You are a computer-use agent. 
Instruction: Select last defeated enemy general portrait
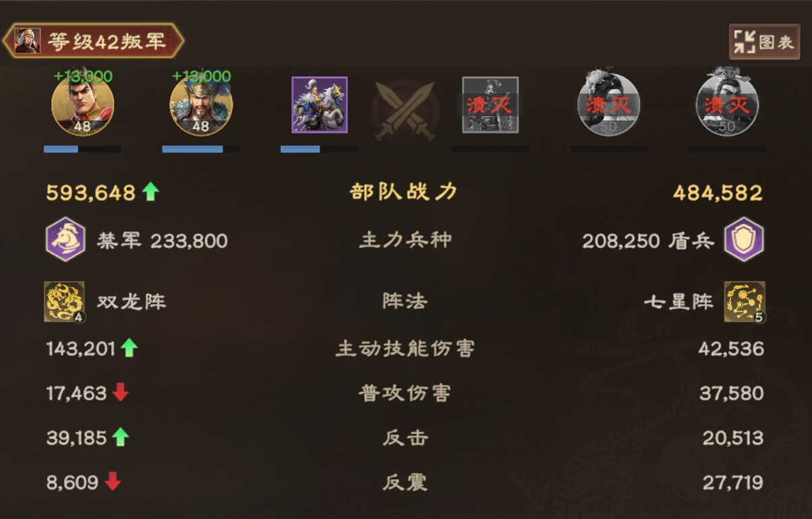[x=727, y=104]
